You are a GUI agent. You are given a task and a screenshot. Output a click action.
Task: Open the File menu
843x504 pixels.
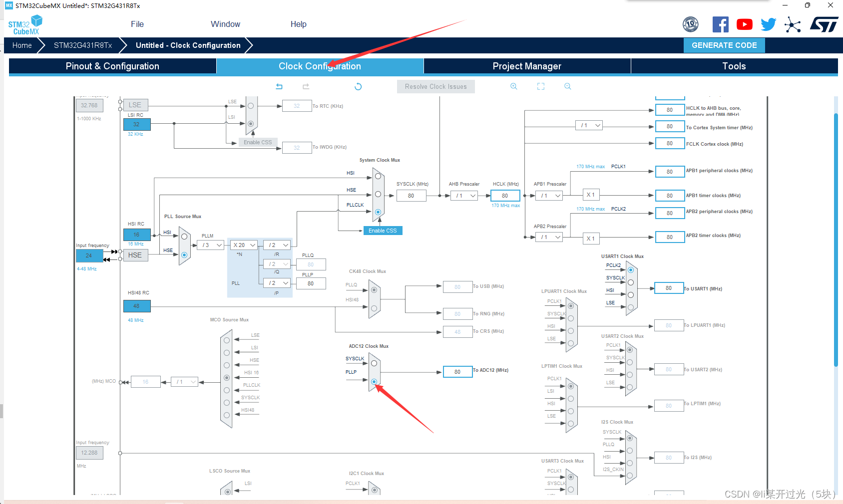pyautogui.click(x=137, y=24)
